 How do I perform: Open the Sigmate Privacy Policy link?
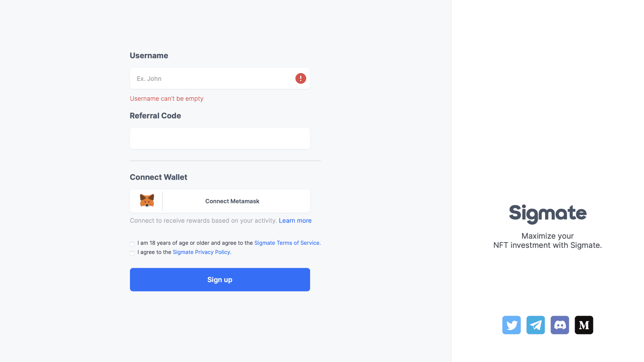(x=202, y=252)
